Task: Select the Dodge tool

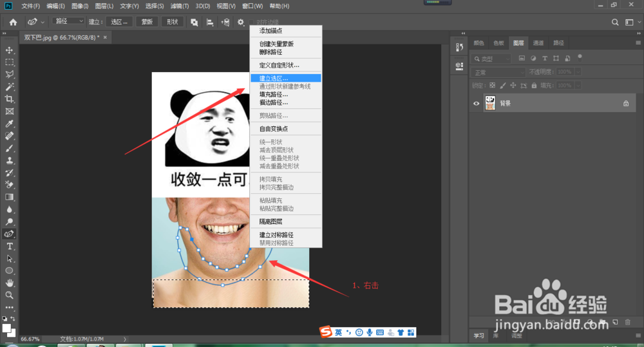Action: click(x=9, y=221)
